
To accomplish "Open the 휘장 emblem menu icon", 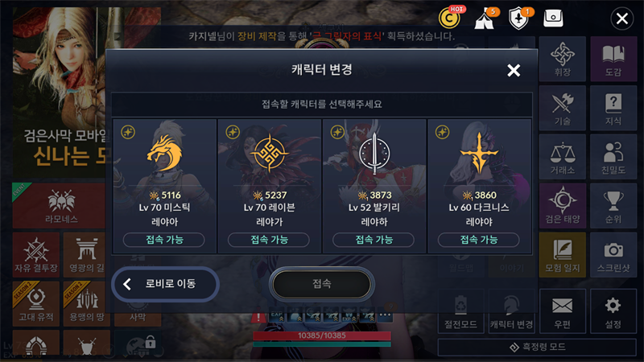I will point(562,59).
